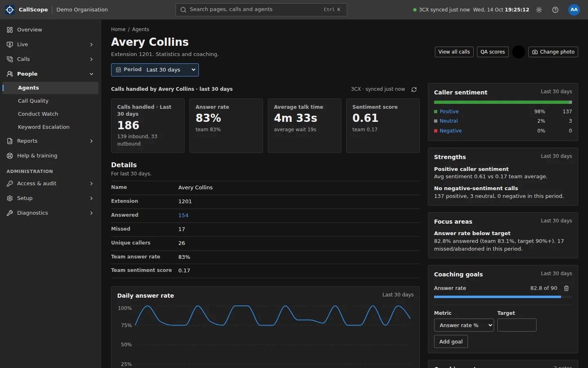
Task: Click the Change photo button
Action: (x=553, y=52)
